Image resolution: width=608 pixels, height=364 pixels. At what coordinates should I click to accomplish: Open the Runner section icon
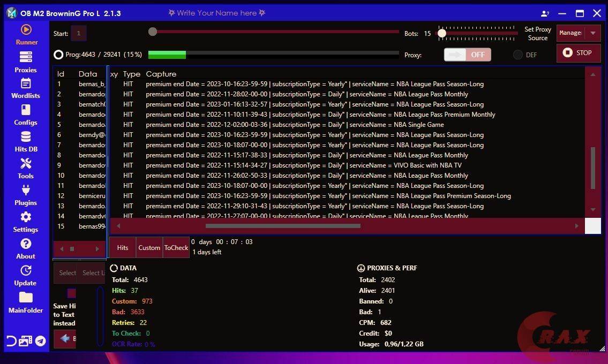pos(26,29)
